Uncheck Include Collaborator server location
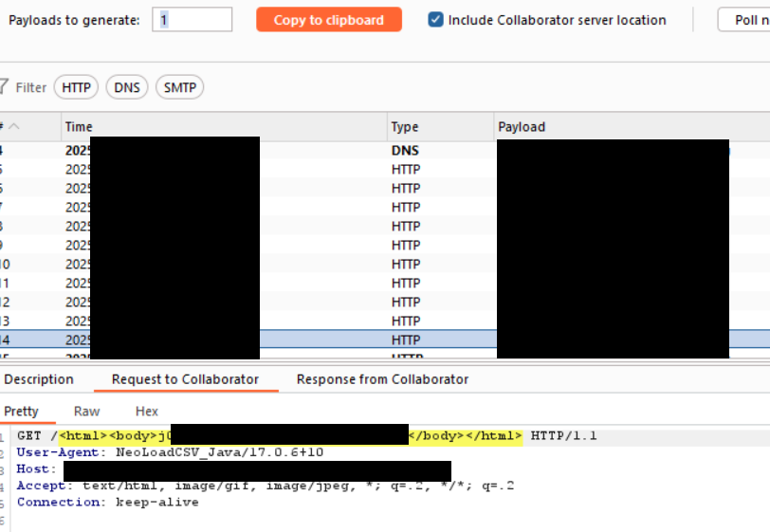Viewport: 770px width, 532px height. (436, 20)
